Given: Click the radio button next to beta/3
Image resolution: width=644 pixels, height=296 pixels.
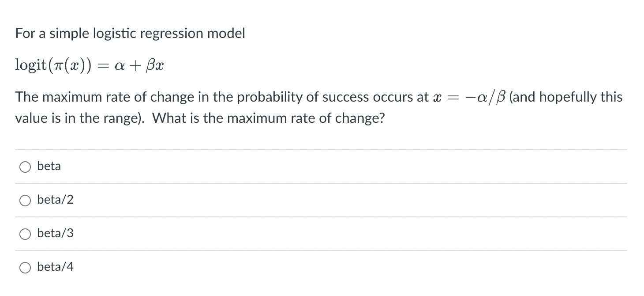Looking at the screenshot, I should (x=25, y=234).
